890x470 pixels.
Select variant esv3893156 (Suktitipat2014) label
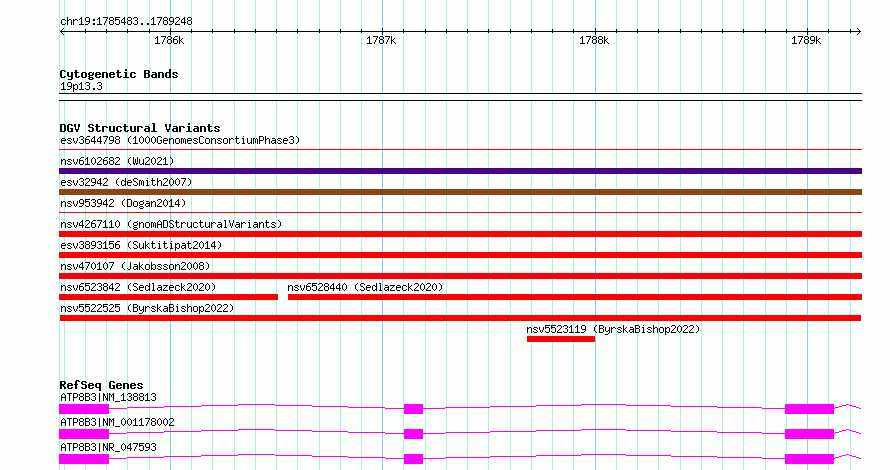click(141, 245)
